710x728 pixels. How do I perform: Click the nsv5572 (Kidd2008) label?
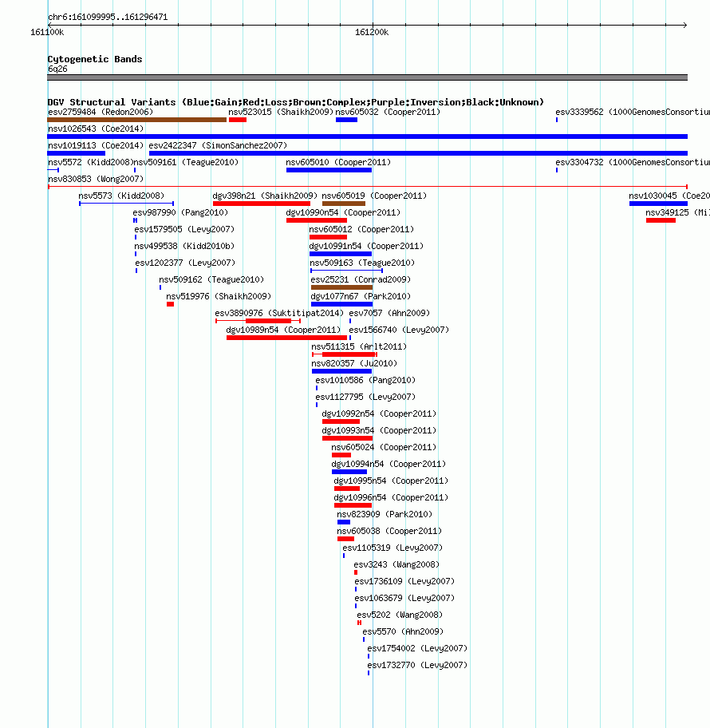pos(90,162)
